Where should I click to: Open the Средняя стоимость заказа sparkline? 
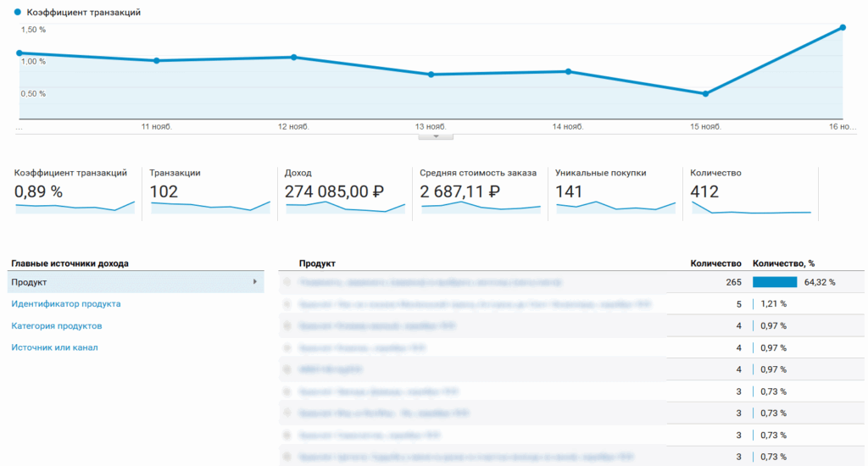pos(481,206)
